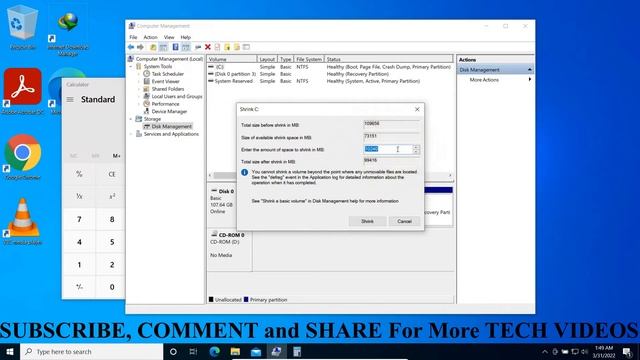Expand the More Actions submenu arrow
This screenshot has height=360, width=640.
click(530, 80)
